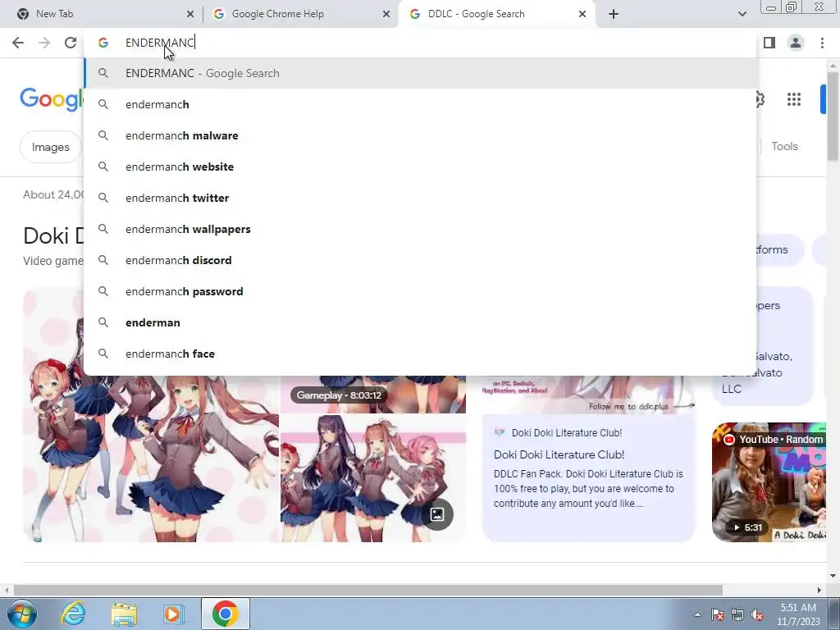This screenshot has width=840, height=630.
Task: Open the Action Center flag icon
Action: click(718, 614)
